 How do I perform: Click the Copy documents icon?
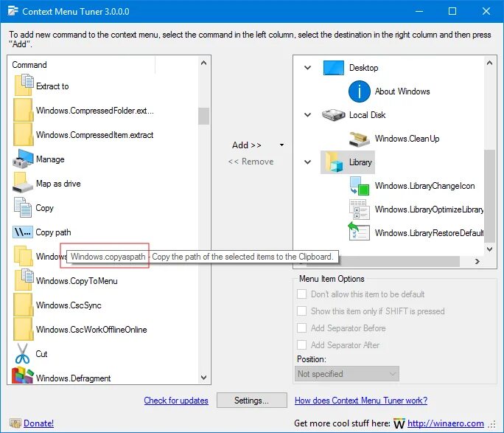23,207
